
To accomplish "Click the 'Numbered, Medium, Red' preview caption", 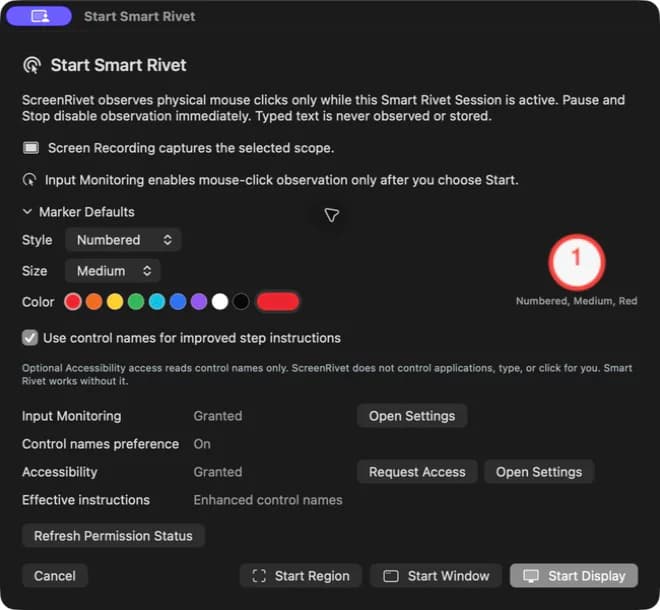I will click(x=577, y=301).
